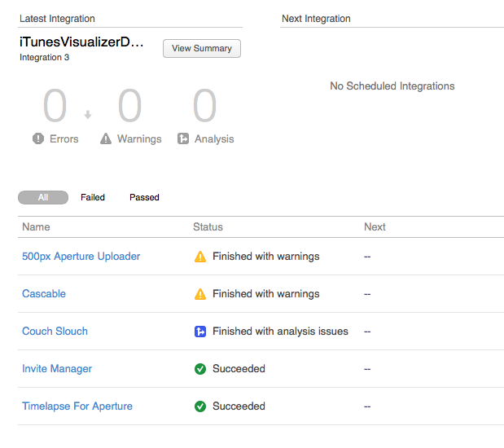Click the Invite Manager green success checkmark
This screenshot has width=504, height=448.
pyautogui.click(x=200, y=369)
